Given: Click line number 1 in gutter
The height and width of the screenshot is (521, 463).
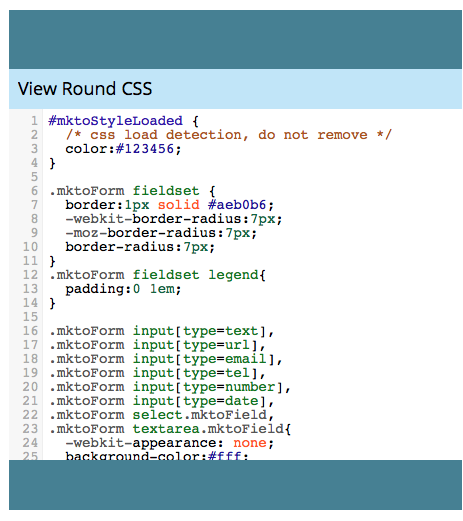Looking at the screenshot, I should click(x=34, y=121).
